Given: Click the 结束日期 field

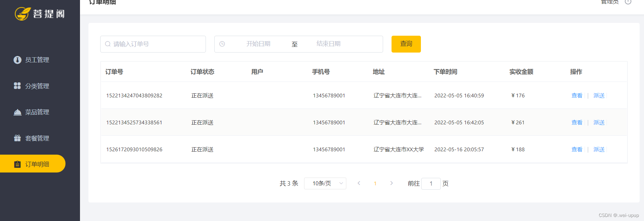Looking at the screenshot, I should 328,44.
